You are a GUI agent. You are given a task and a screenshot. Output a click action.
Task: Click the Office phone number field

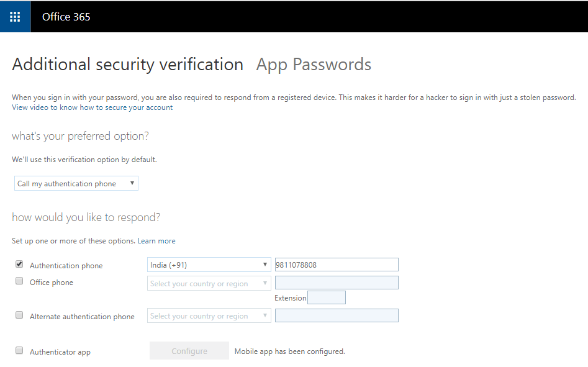(336, 282)
